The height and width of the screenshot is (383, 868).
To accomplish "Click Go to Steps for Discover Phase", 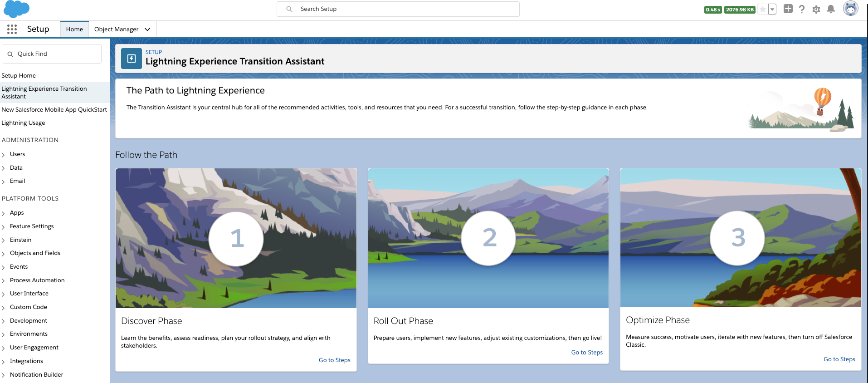I will [335, 360].
